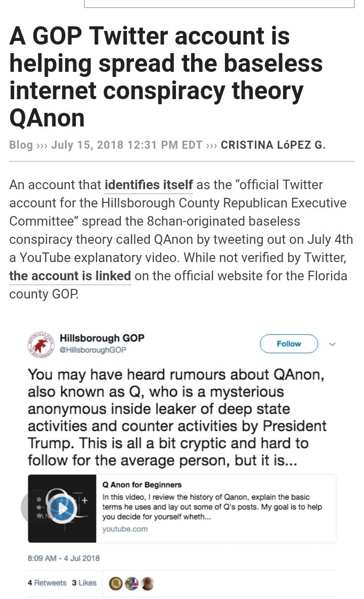Expand the tweet options chevron

(x=332, y=344)
